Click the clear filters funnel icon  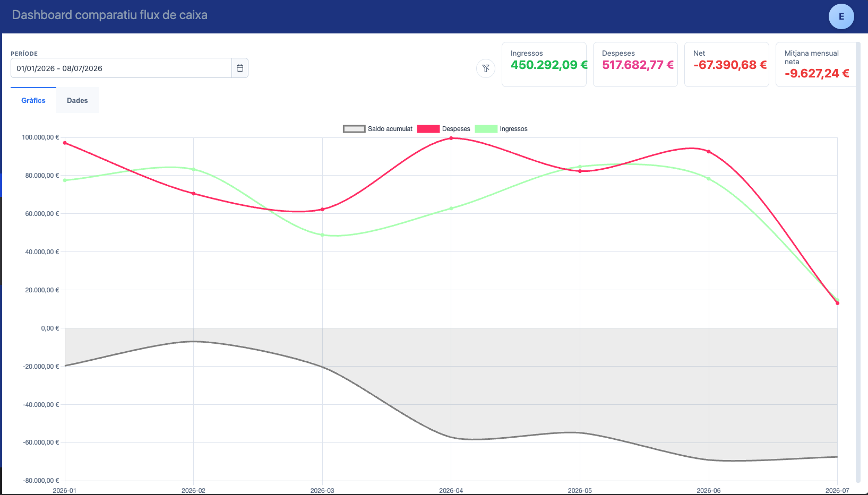click(x=486, y=68)
